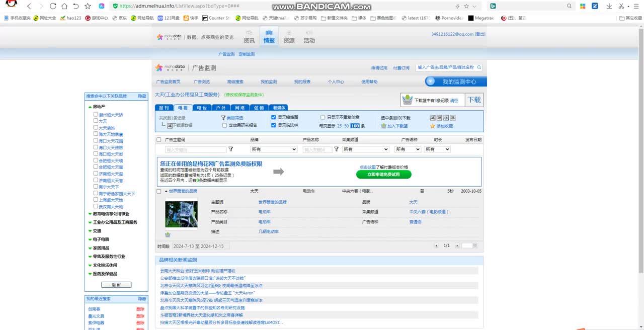Open the 广告语种 filter 所有 dropdown
The width and height of the screenshot is (644, 330).
[408, 149]
